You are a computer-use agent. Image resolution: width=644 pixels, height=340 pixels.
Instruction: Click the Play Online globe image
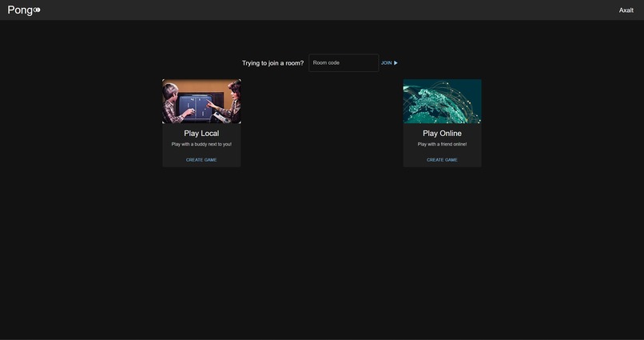[443, 101]
